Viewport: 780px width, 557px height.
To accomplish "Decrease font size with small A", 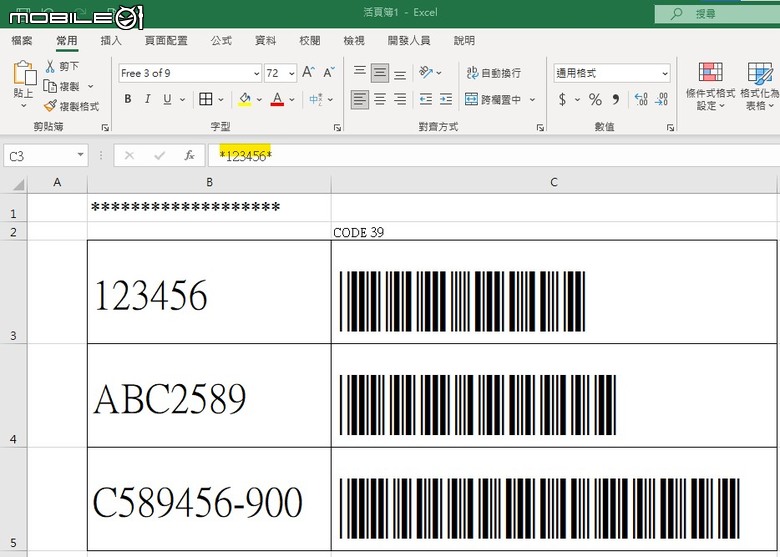I will [329, 73].
